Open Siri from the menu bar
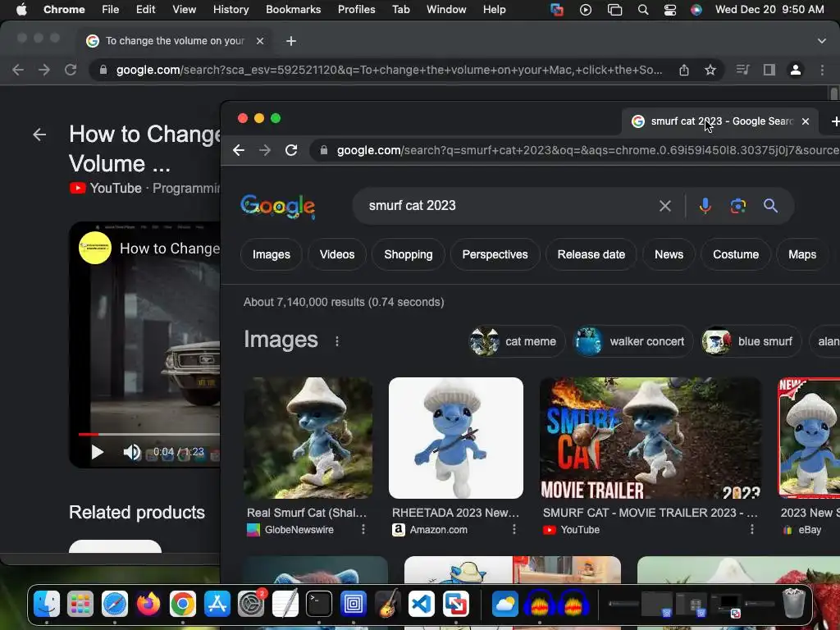 tap(696, 10)
